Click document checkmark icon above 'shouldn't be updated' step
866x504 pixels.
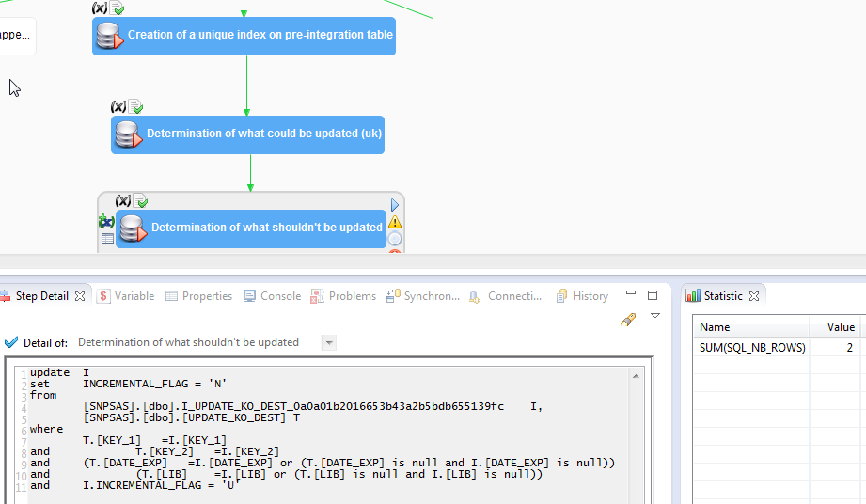(140, 200)
